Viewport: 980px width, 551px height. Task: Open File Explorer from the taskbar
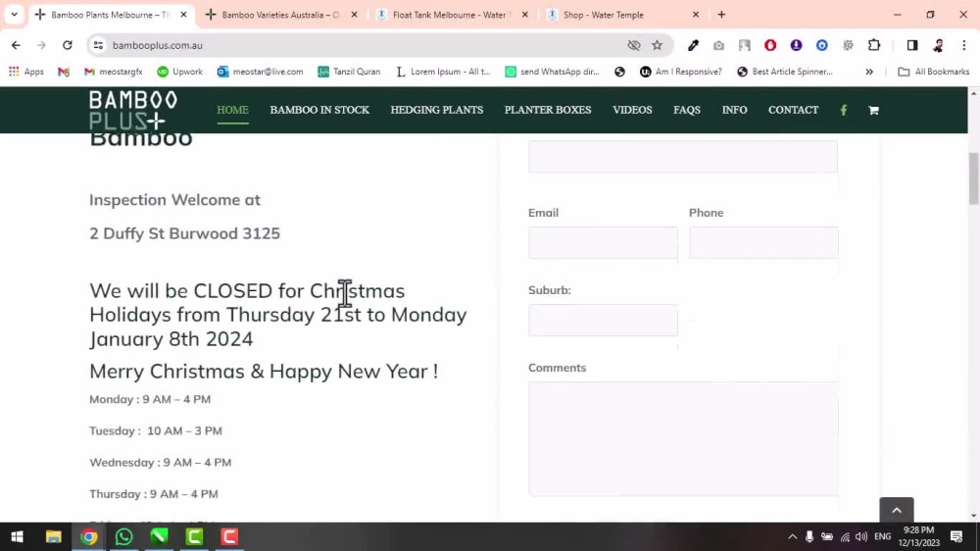point(53,536)
